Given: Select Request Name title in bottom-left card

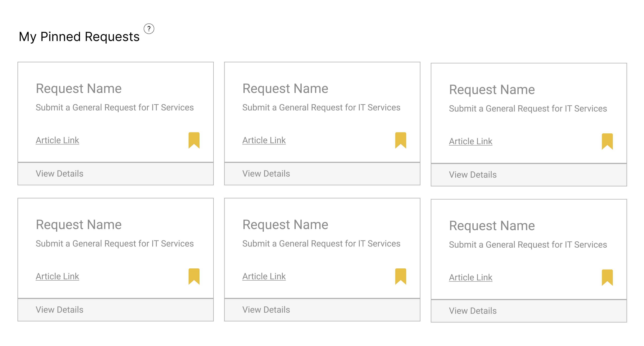Looking at the screenshot, I should (79, 225).
